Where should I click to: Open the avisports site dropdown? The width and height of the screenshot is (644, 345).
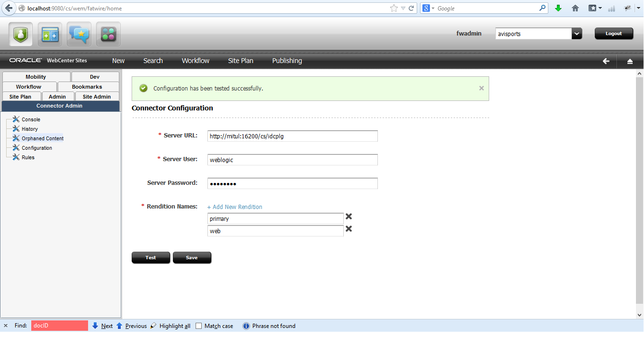[x=576, y=33]
